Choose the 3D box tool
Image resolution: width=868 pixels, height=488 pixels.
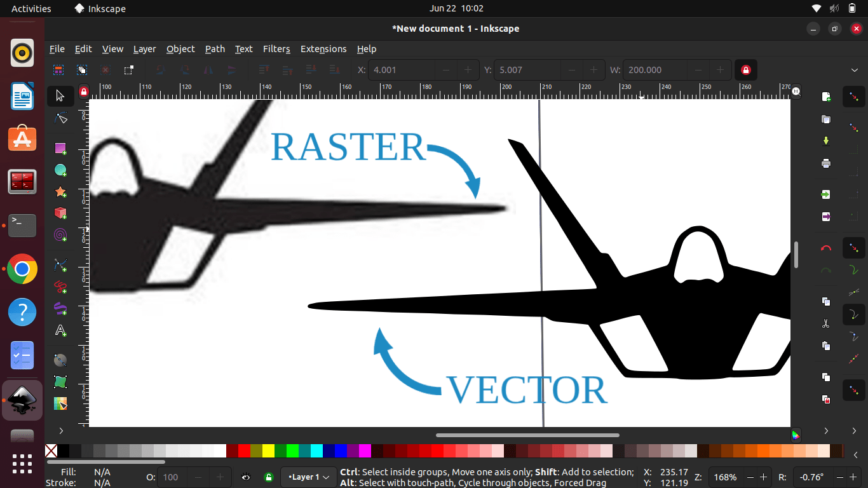pyautogui.click(x=60, y=213)
